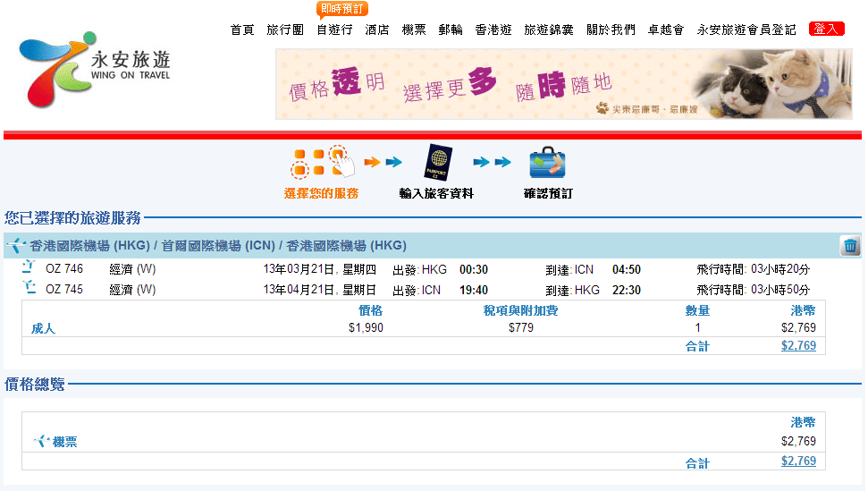Click 永安旅遊會員登記 registration link
The height and width of the screenshot is (491, 868).
point(746,30)
